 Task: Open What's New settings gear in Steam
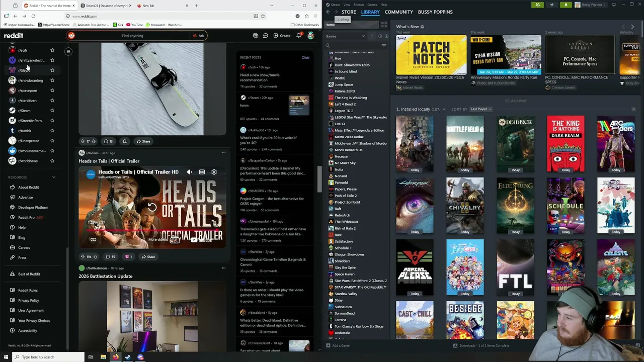pos(422,27)
